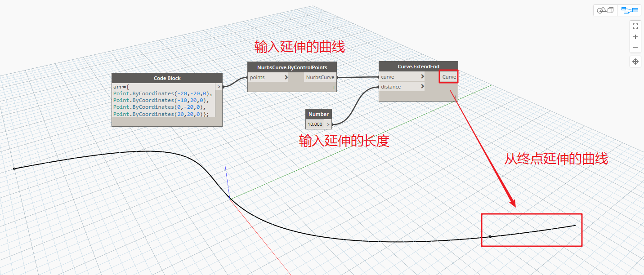Screen dimensions: 644x275
Task: Click code line Point.ByCoordinates(-20,-20,0)
Action: pyautogui.click(x=162, y=93)
